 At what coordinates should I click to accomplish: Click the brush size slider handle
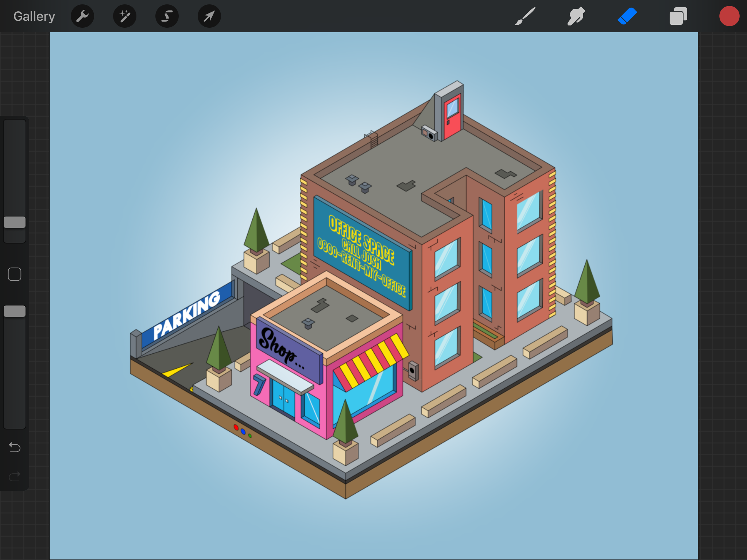15,222
